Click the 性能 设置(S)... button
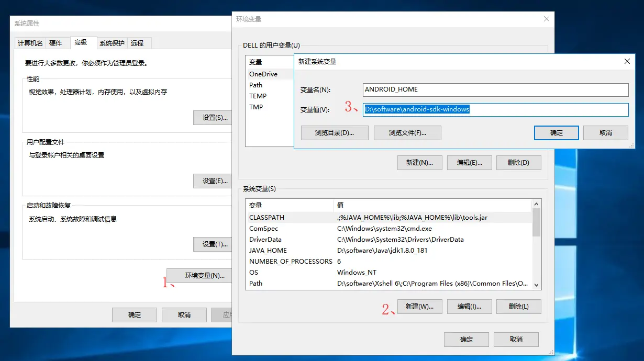Viewport: 644px width, 361px height. pyautogui.click(x=213, y=118)
